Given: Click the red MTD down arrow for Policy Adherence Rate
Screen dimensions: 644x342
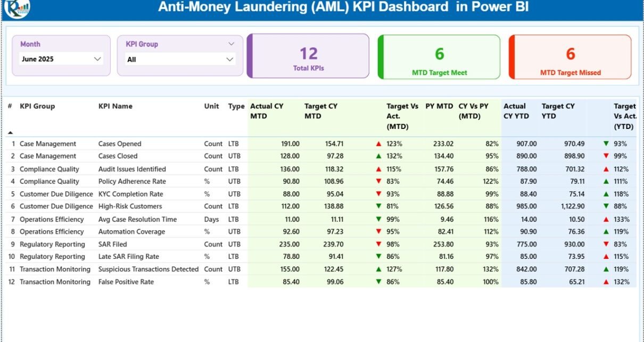Looking at the screenshot, I should point(378,182).
